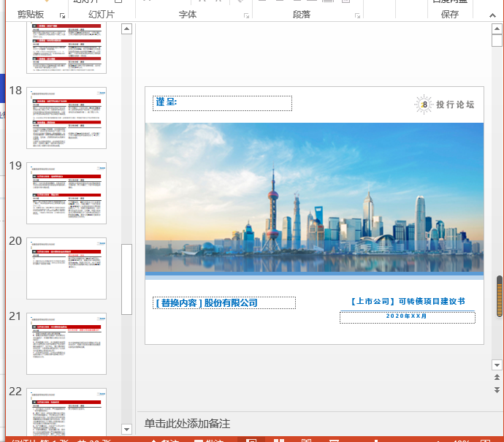This screenshot has height=442, width=504.
Task: Select slide 22 thumbnail
Action: pos(66,414)
